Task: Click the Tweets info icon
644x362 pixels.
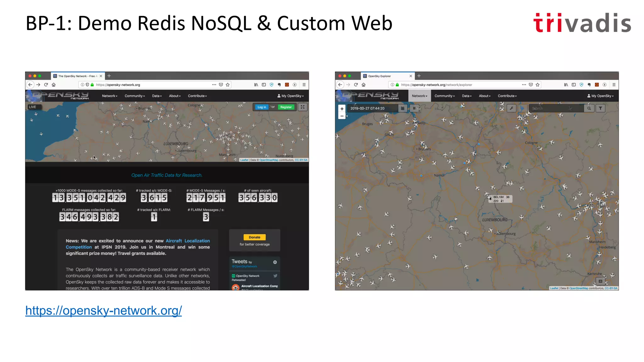Action: pos(275,262)
